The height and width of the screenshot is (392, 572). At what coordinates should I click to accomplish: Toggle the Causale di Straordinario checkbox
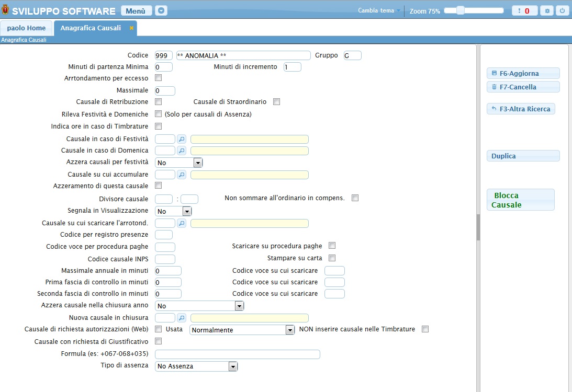click(x=277, y=102)
